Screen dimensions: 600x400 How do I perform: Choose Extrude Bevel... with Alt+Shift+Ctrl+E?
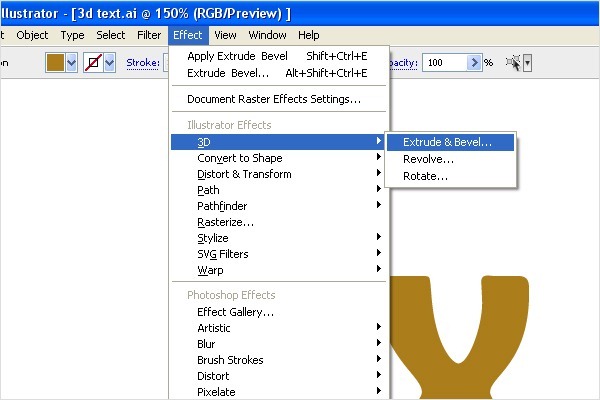pos(277,73)
